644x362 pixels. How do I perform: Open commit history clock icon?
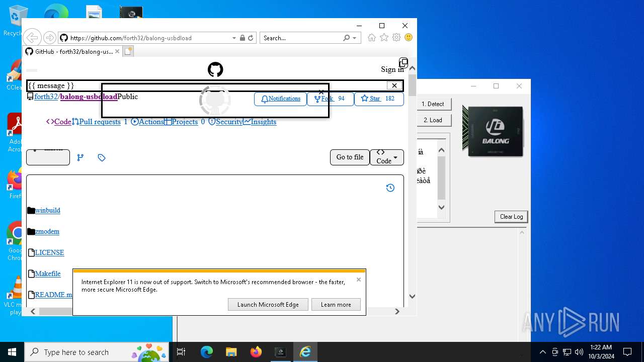click(390, 188)
